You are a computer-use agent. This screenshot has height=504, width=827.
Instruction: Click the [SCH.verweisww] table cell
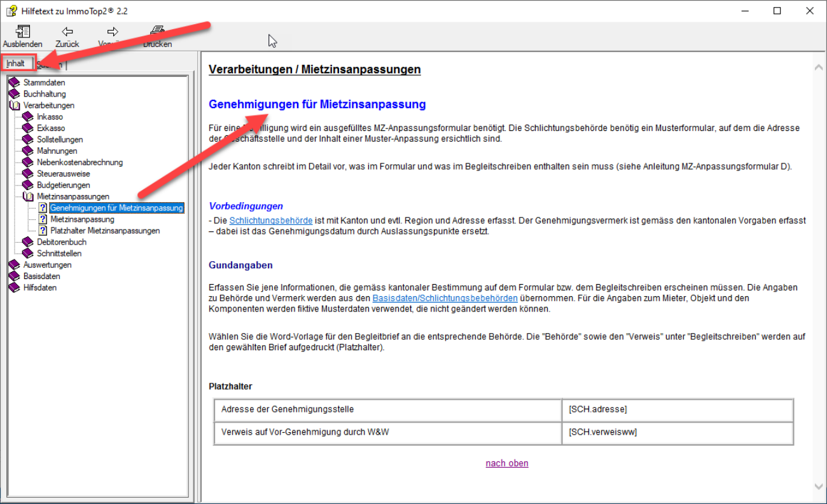click(x=678, y=433)
